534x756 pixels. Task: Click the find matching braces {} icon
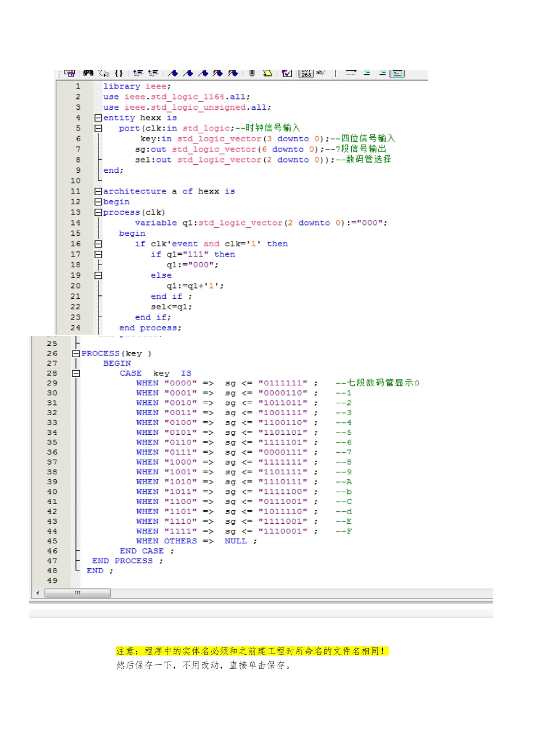[119, 73]
